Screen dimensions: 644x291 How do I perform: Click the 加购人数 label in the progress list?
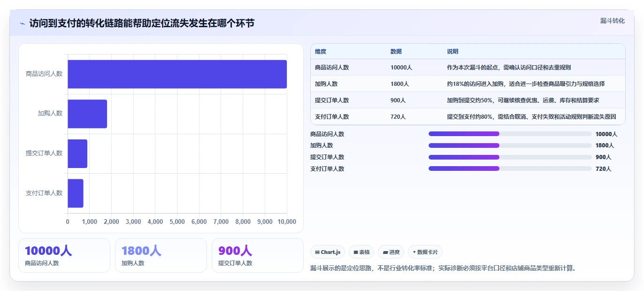click(x=322, y=145)
